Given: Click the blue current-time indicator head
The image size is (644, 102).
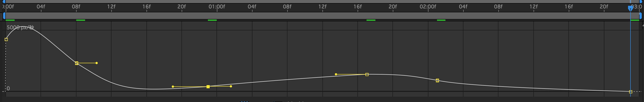Looking at the screenshot, I should tap(630, 8).
